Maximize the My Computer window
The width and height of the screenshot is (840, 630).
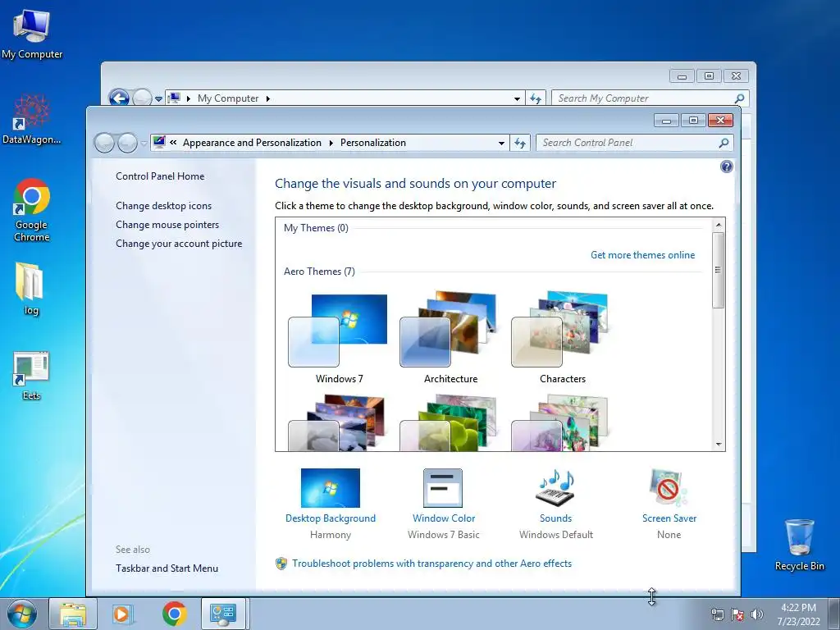click(709, 76)
